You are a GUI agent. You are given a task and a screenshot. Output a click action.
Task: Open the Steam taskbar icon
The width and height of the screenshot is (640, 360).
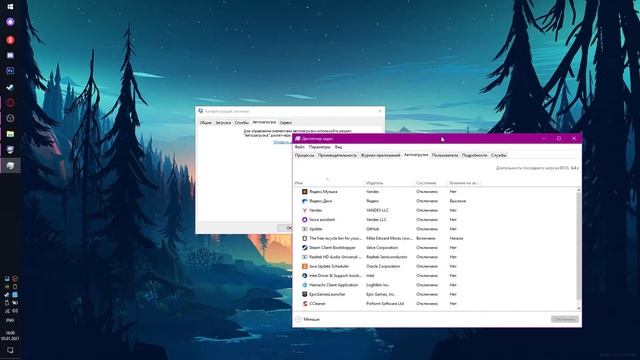[x=10, y=87]
